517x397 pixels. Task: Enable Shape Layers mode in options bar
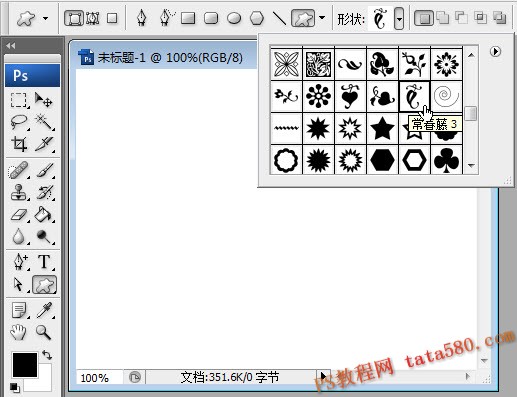(x=74, y=18)
